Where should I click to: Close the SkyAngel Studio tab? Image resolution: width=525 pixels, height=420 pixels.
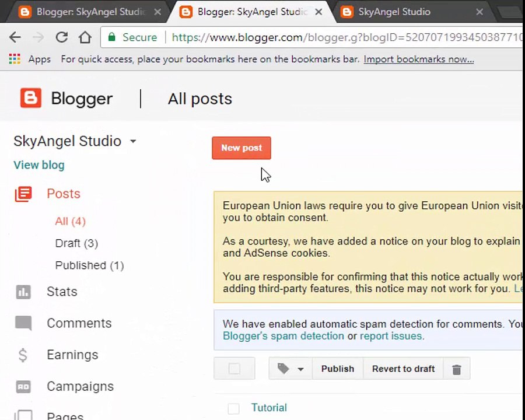click(480, 12)
